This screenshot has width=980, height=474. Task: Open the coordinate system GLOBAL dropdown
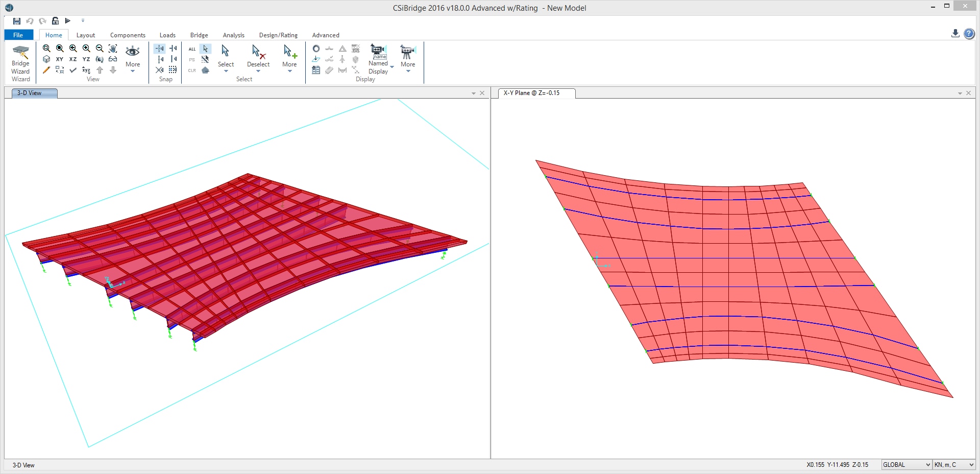[906, 464]
